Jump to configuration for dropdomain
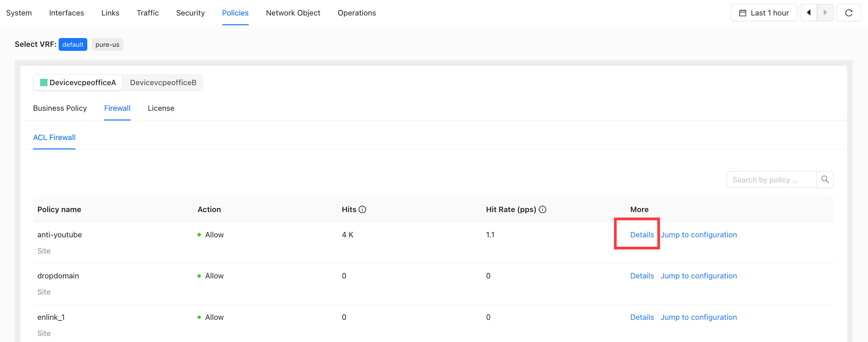 coord(699,276)
